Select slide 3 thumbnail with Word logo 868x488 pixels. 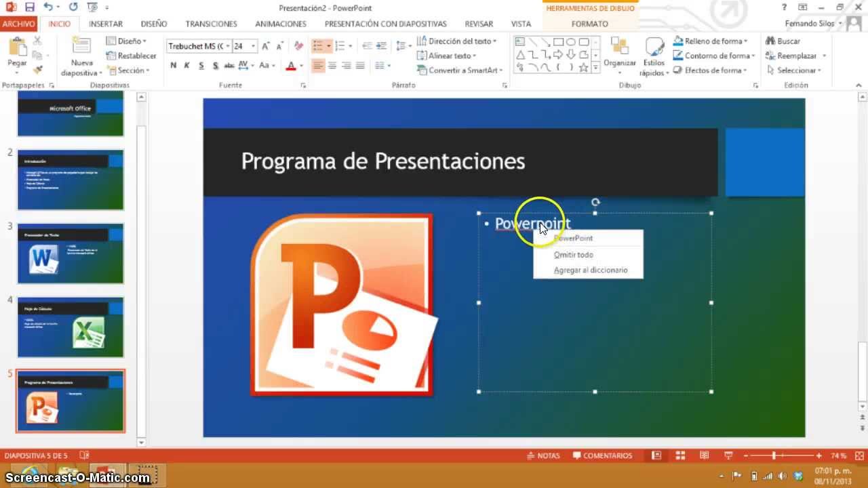(x=71, y=253)
